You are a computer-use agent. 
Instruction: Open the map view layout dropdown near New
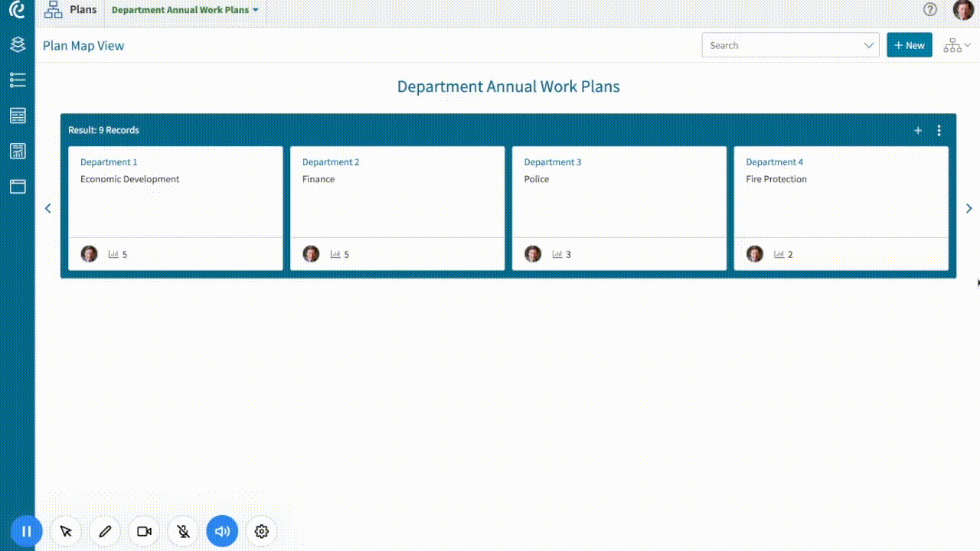tap(955, 44)
